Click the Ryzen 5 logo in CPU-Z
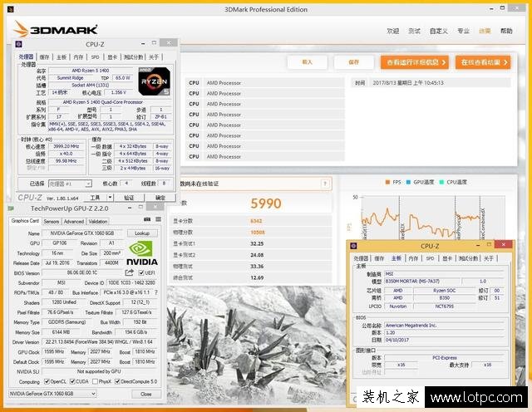Image resolution: width=532 pixels, height=412 pixels. 154,81
